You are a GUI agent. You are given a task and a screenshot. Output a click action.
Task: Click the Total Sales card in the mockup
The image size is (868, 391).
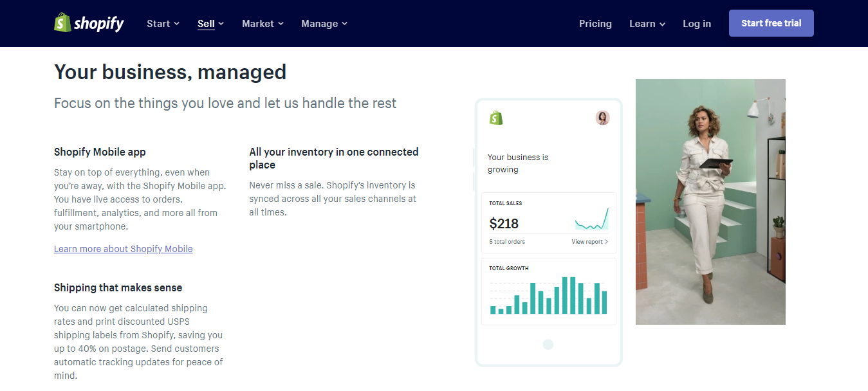(548, 223)
